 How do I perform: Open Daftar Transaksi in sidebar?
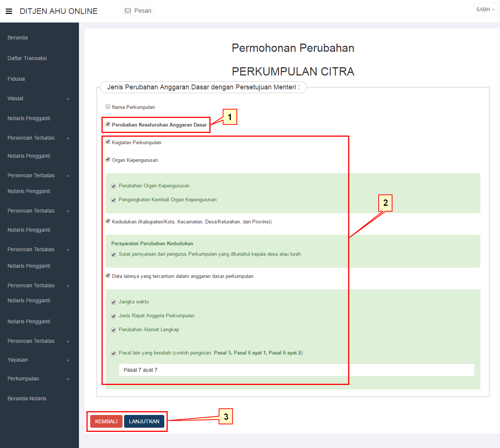[x=27, y=58]
